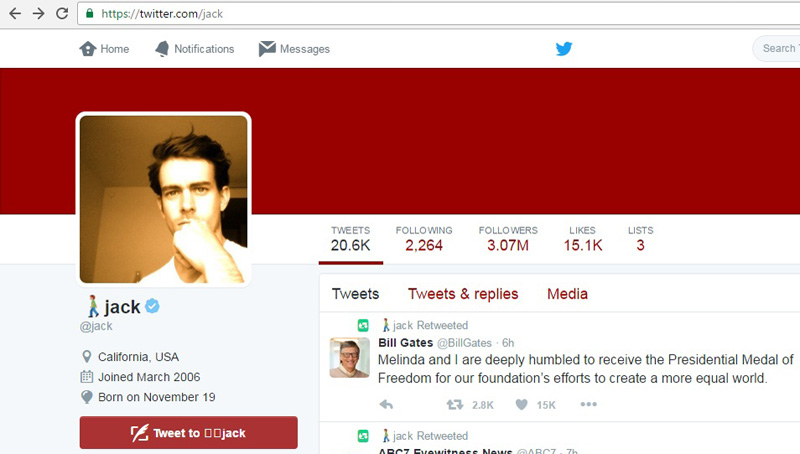800x454 pixels.
Task: Like the Bill Gates tweet
Action: click(x=521, y=405)
